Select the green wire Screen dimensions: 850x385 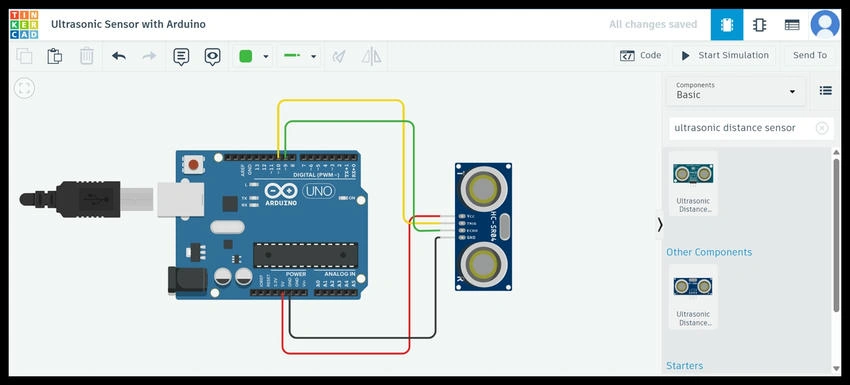pyautogui.click(x=350, y=122)
